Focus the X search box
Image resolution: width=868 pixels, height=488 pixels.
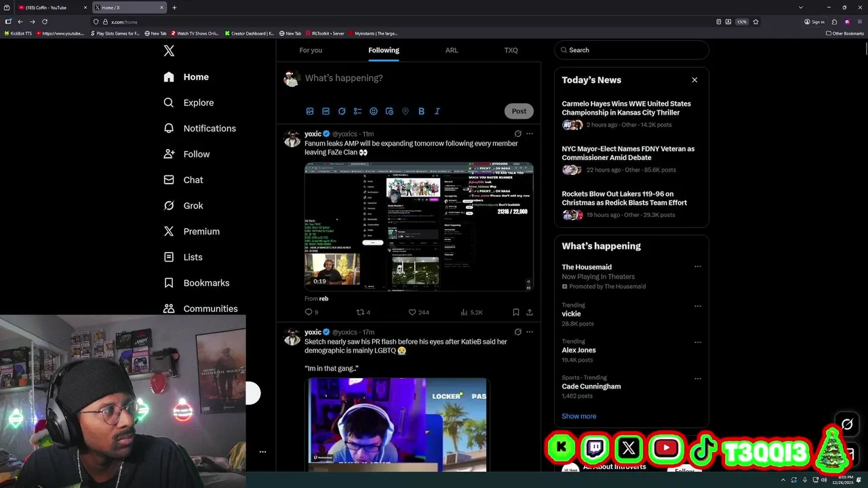pos(631,50)
